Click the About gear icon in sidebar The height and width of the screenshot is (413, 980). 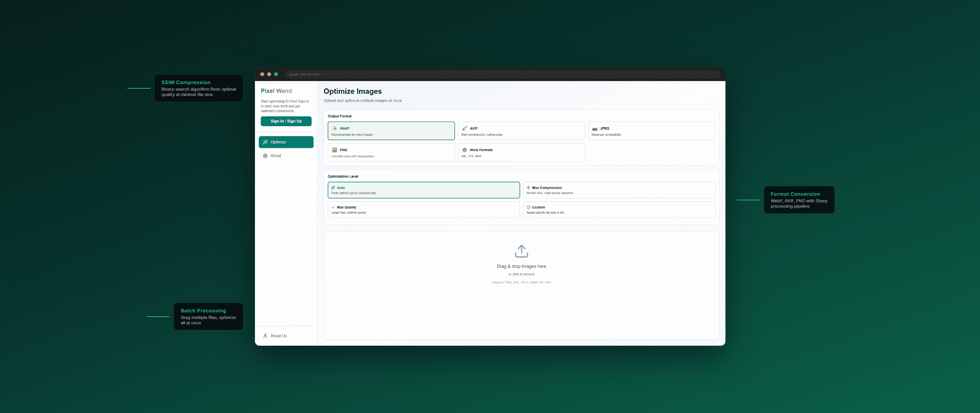(x=265, y=156)
